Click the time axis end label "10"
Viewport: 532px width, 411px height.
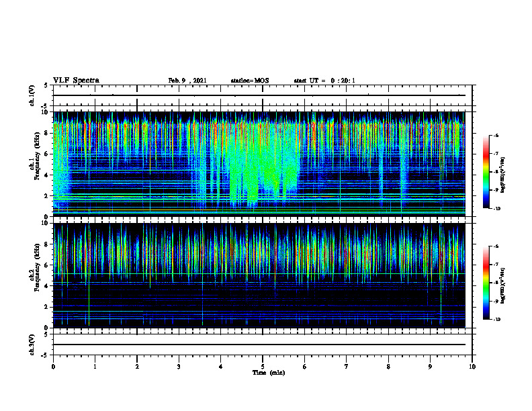pos(472,367)
